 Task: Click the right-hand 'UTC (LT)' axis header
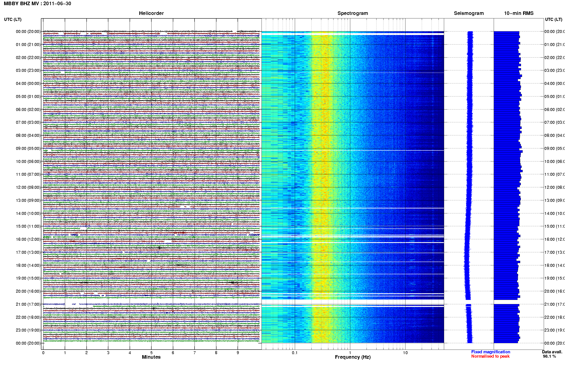pyautogui.click(x=553, y=19)
